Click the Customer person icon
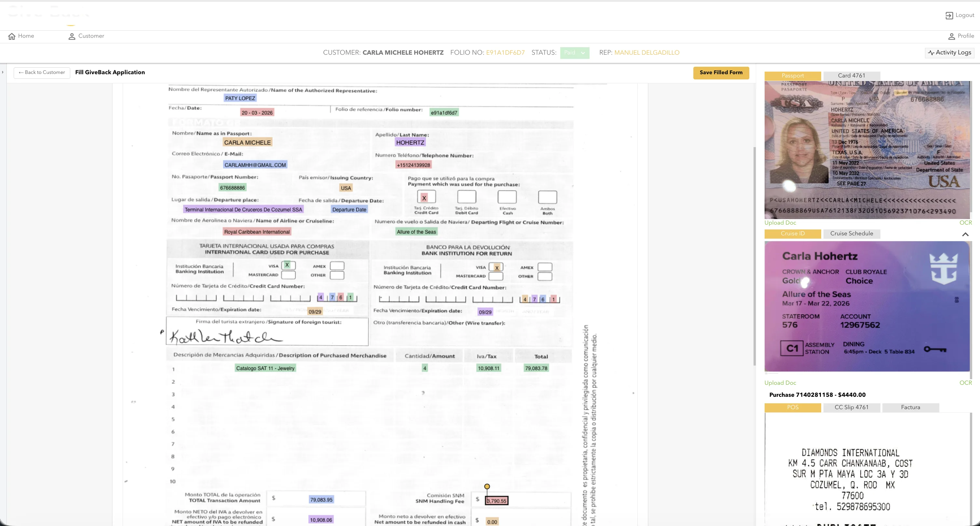This screenshot has width=980, height=526. 72,36
